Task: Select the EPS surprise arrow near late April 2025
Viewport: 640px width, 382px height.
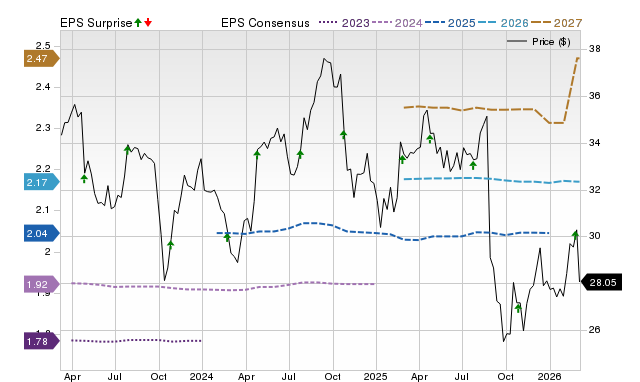Action: [430, 139]
